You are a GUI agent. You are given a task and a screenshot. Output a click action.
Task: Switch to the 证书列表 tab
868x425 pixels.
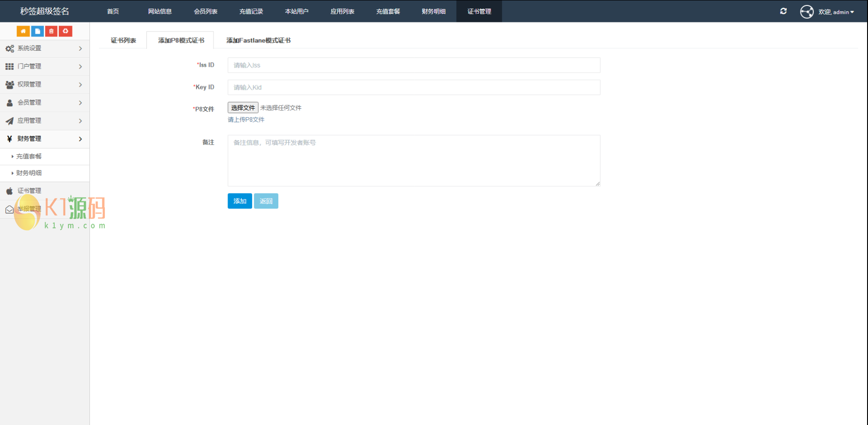[x=123, y=40]
